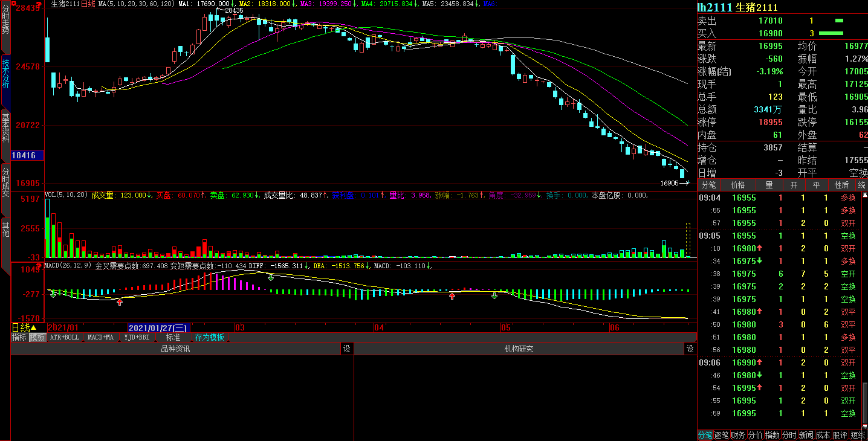This screenshot has width=868, height=441.
Task: Toggle the 模板 template mode
Action: (x=37, y=337)
